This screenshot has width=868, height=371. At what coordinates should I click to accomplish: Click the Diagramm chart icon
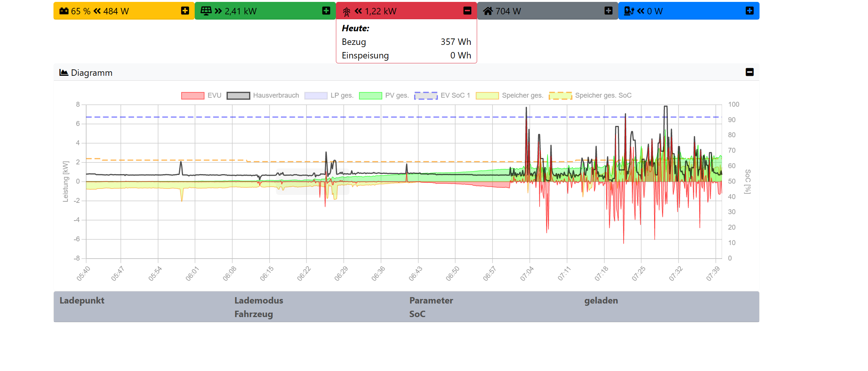tap(64, 72)
